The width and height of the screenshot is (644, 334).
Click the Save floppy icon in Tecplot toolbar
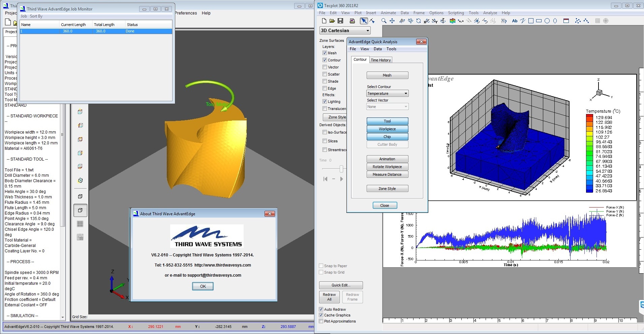tap(340, 21)
